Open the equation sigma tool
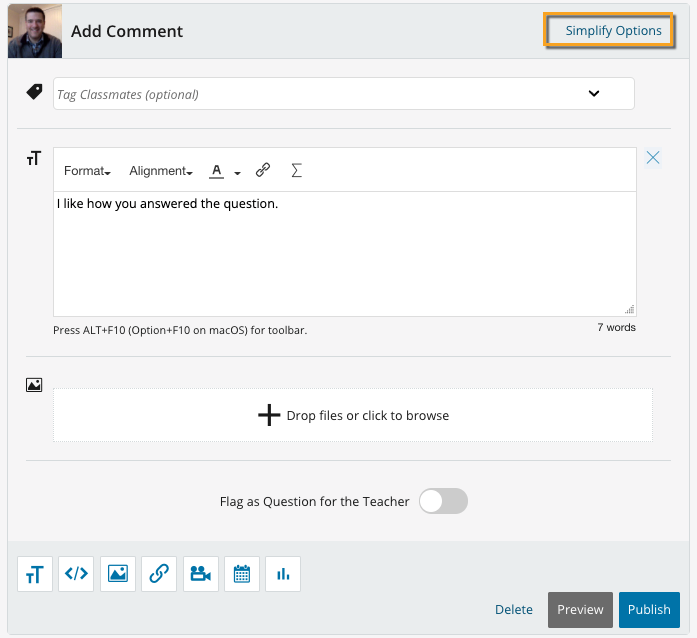Image resolution: width=697 pixels, height=638 pixels. (x=296, y=171)
